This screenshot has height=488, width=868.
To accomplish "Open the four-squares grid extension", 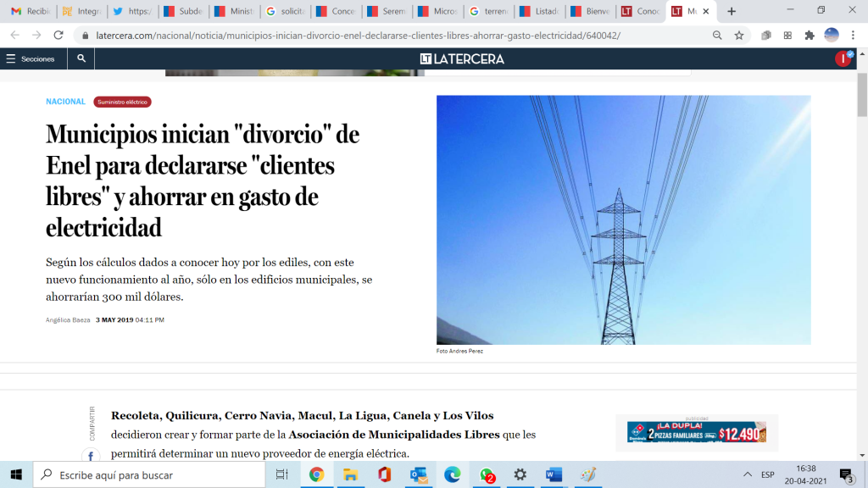I will [x=787, y=36].
